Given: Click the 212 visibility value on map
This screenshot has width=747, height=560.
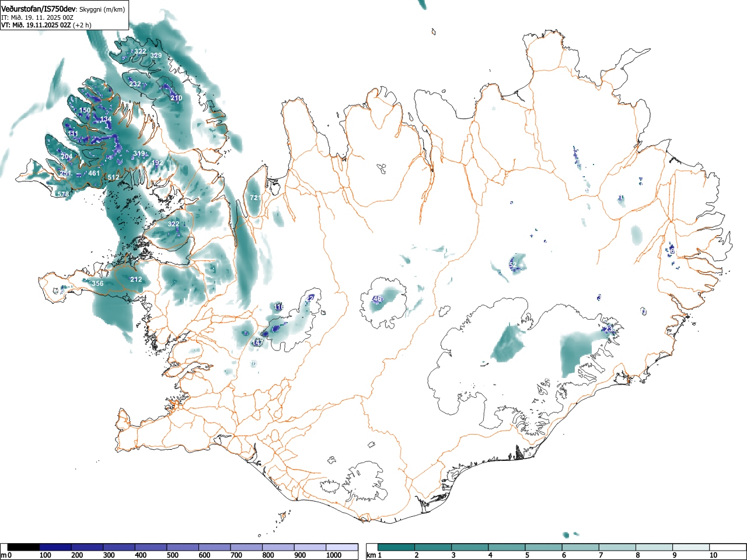Looking at the screenshot, I should 136,279.
